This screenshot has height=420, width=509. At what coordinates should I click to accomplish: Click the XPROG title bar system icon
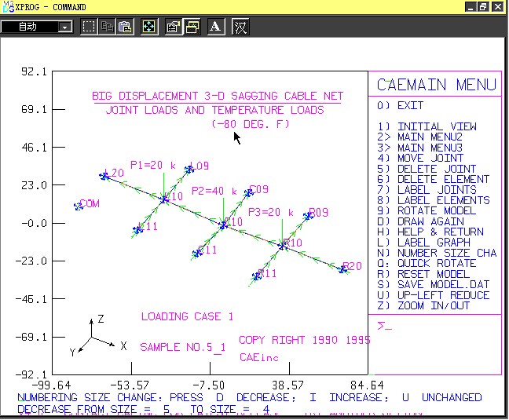pyautogui.click(x=8, y=6)
